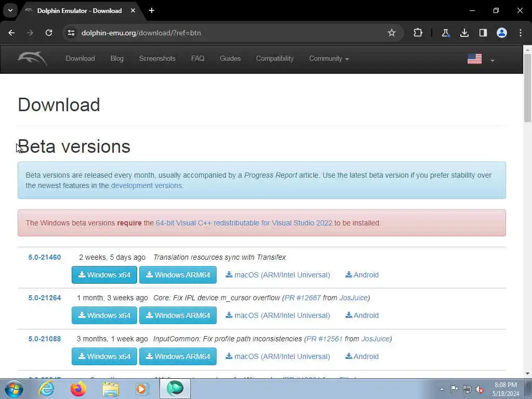Follow the development versions link

coord(147,185)
